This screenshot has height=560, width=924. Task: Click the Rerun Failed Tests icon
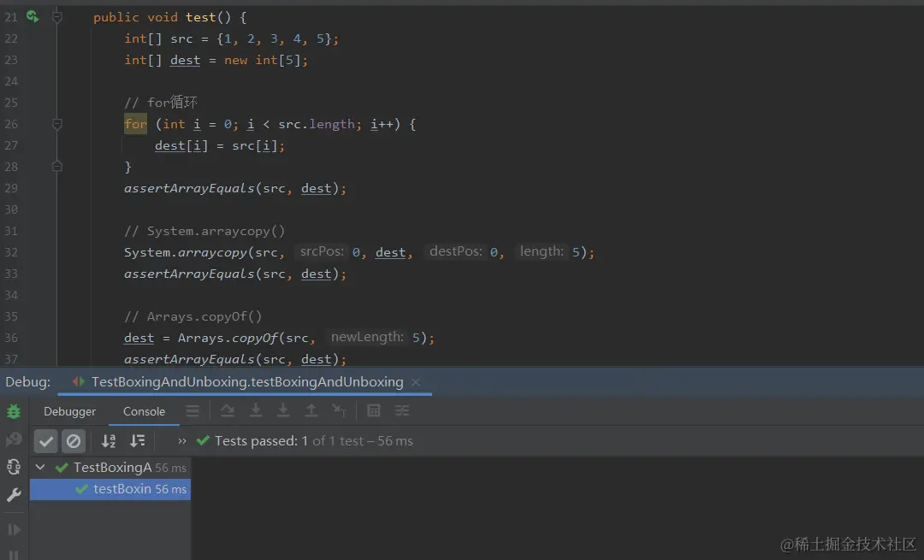pos(13,439)
